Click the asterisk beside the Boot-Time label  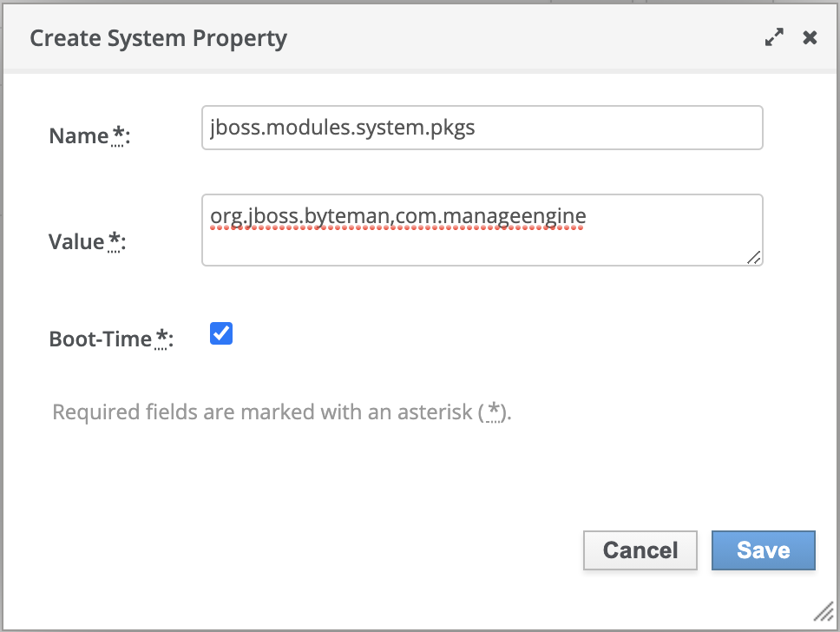(161, 338)
